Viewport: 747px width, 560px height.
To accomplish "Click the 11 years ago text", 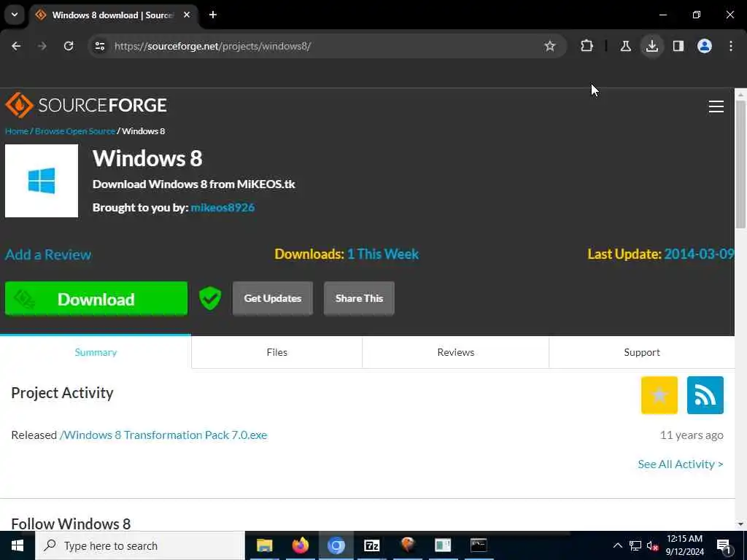I will (x=692, y=435).
